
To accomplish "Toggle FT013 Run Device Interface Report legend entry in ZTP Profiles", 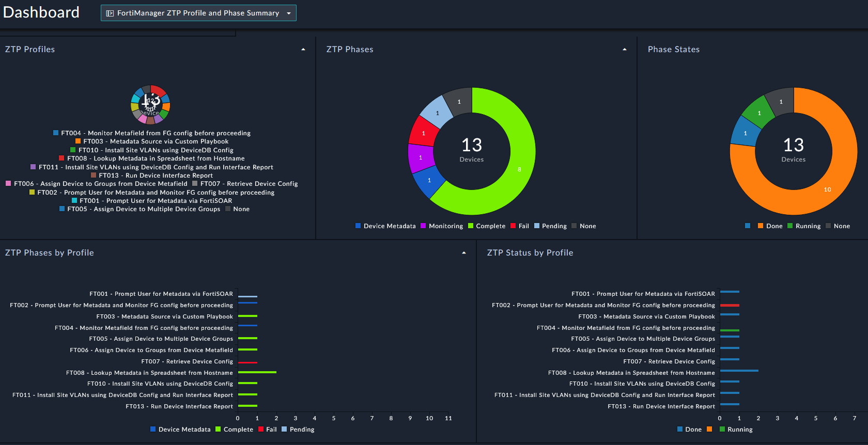I will (x=152, y=176).
